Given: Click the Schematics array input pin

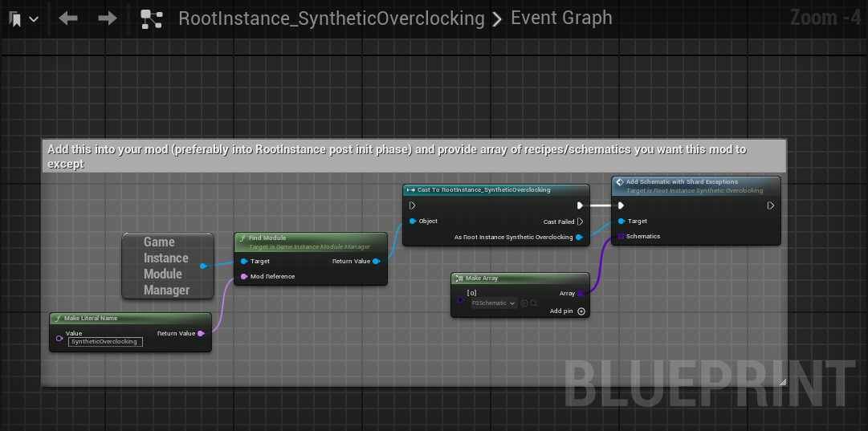Looking at the screenshot, I should tap(621, 236).
